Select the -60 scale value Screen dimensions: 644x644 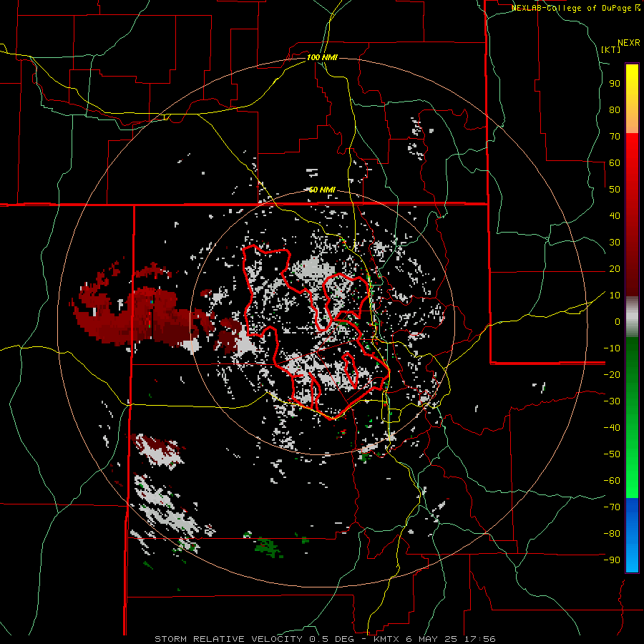612,481
